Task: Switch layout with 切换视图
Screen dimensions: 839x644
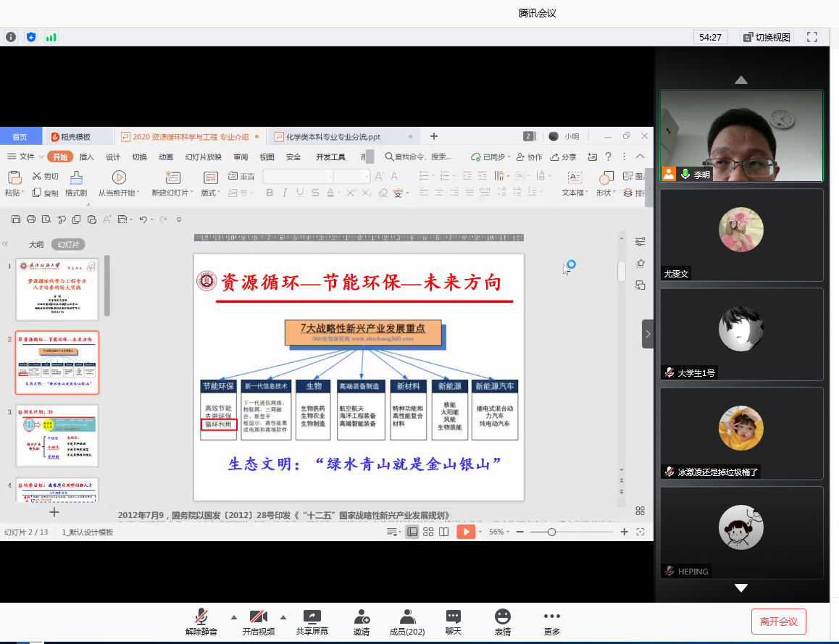Action: coord(767,37)
